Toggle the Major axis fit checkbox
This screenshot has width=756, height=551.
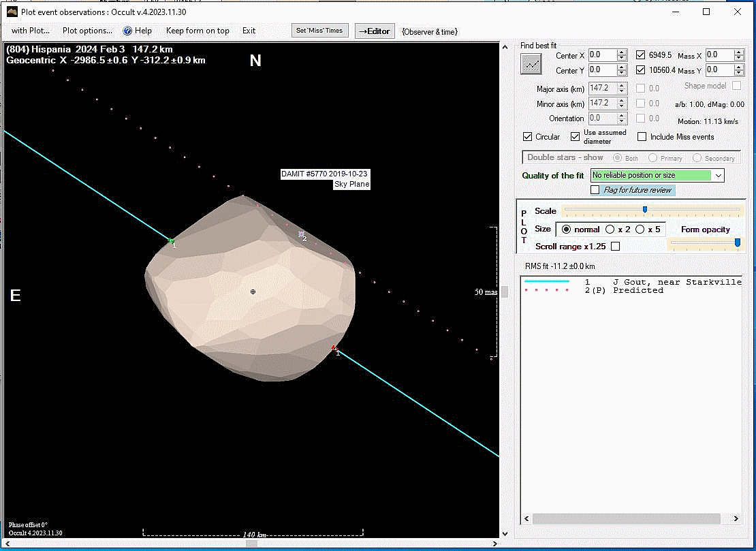tap(640, 89)
